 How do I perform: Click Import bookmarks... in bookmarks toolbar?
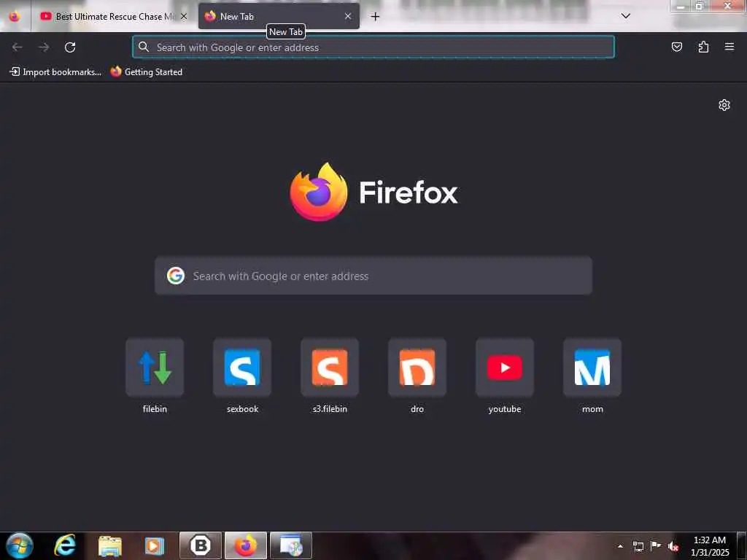[55, 72]
